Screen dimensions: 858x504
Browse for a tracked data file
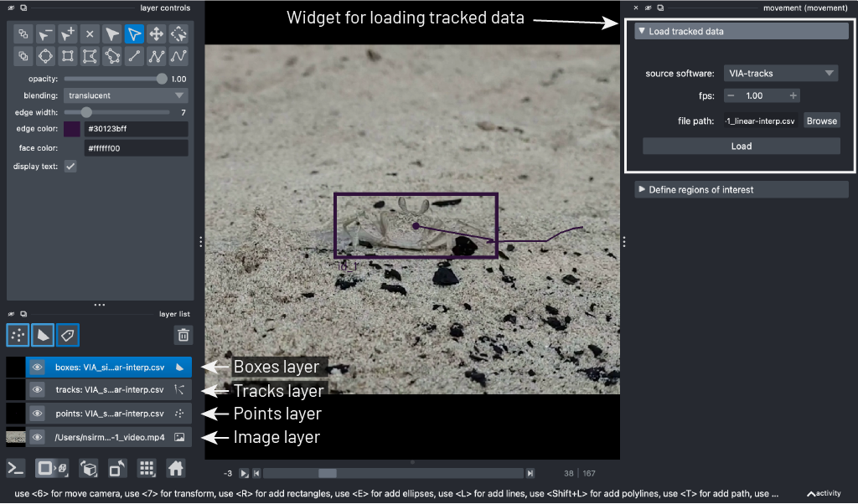[821, 120]
